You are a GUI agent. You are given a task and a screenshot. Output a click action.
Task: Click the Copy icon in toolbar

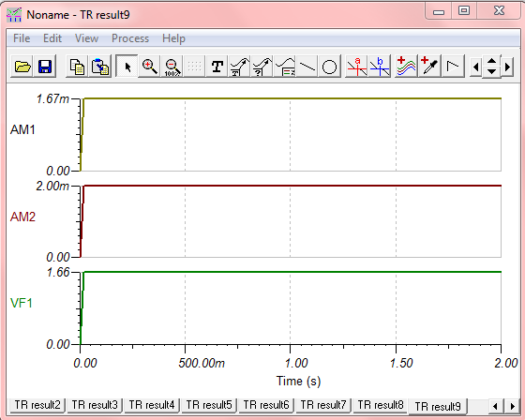77,67
